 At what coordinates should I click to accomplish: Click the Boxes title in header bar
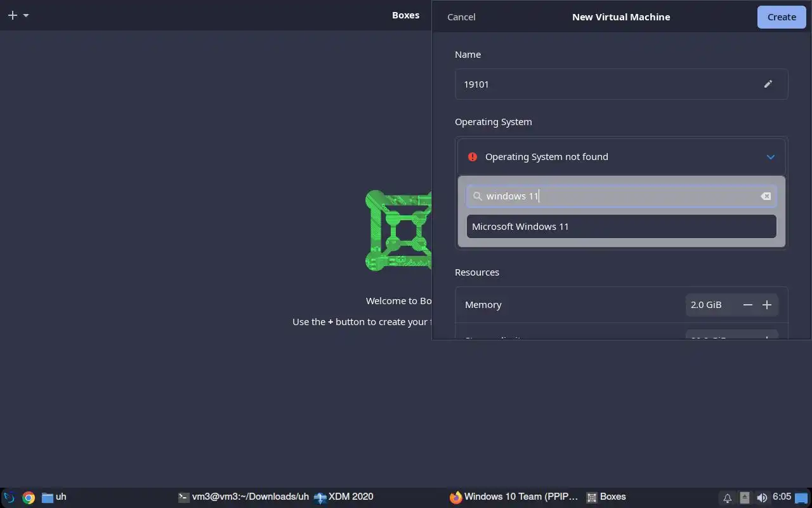coord(405,15)
